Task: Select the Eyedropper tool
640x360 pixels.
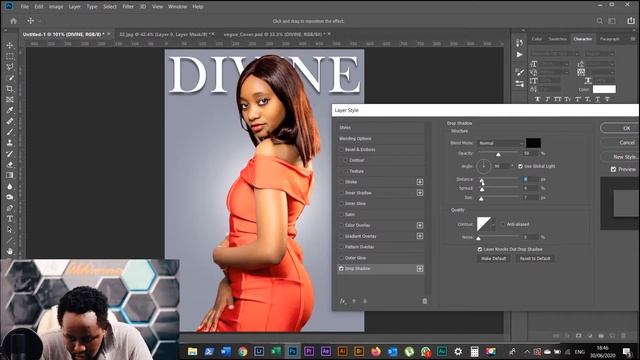Action: [10, 110]
